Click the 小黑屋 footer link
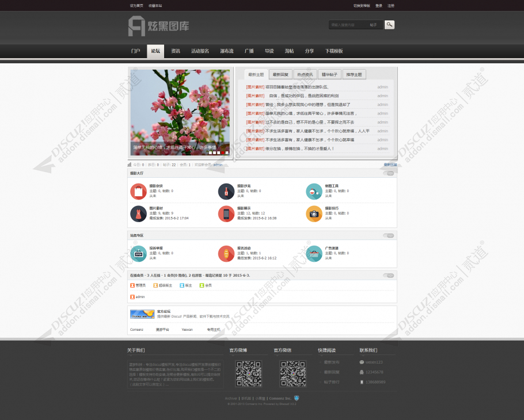524x420 pixels. [x=260, y=398]
